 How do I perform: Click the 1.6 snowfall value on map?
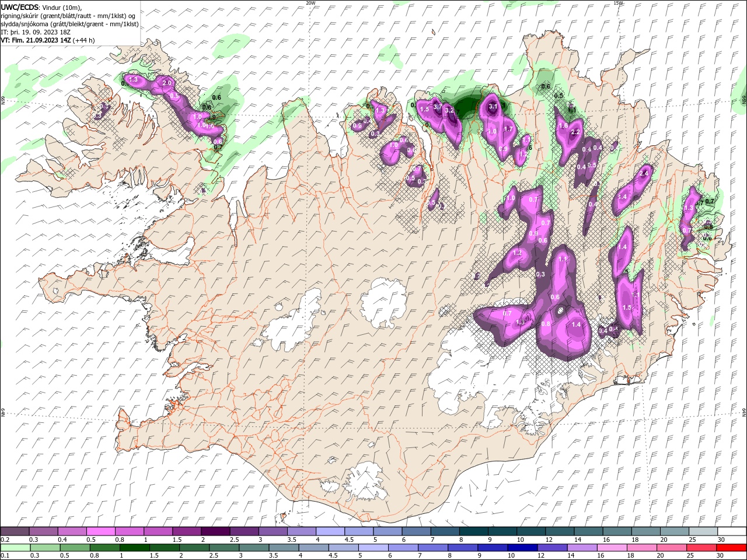[x=563, y=125]
